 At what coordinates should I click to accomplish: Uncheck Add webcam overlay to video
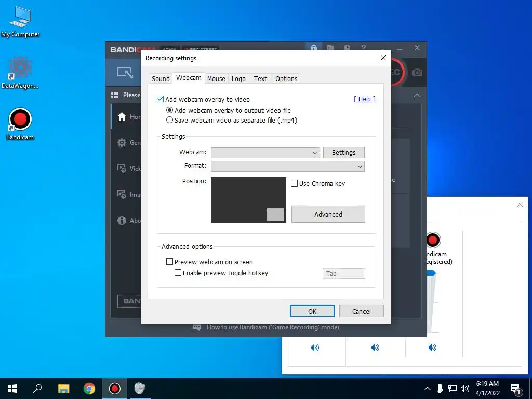(x=160, y=99)
